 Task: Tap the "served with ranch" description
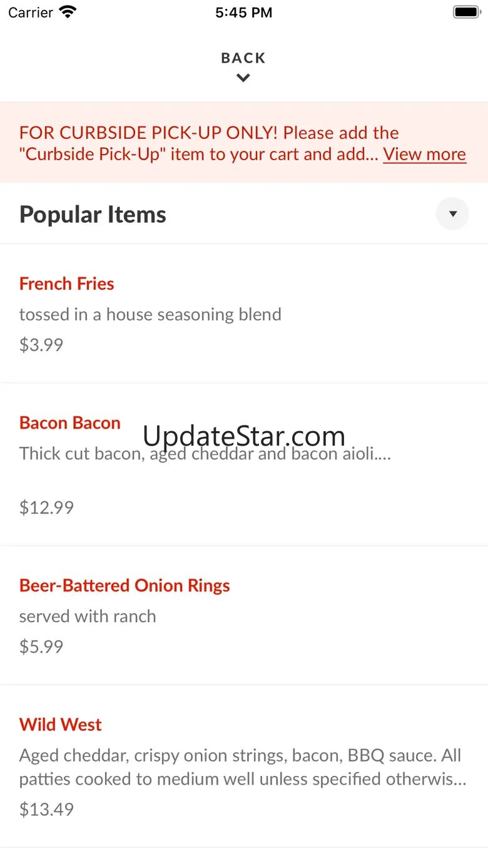point(88,616)
